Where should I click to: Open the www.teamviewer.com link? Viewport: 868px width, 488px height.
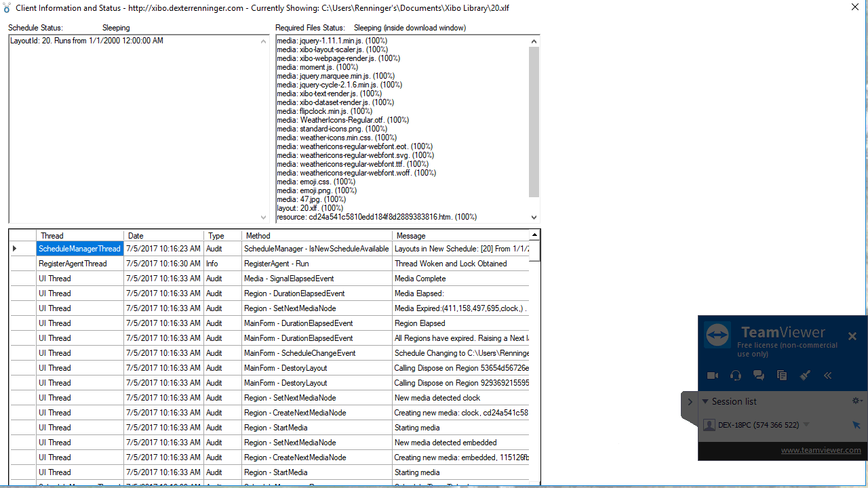click(x=821, y=450)
